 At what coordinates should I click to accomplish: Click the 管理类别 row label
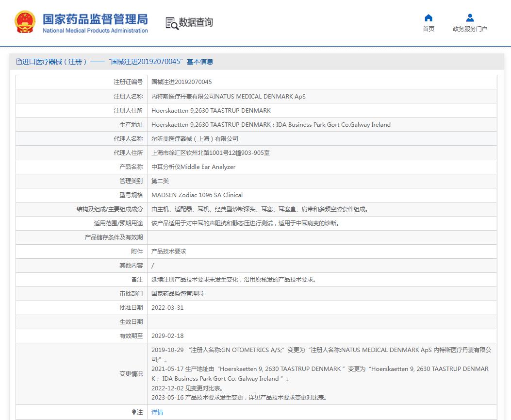coord(131,181)
